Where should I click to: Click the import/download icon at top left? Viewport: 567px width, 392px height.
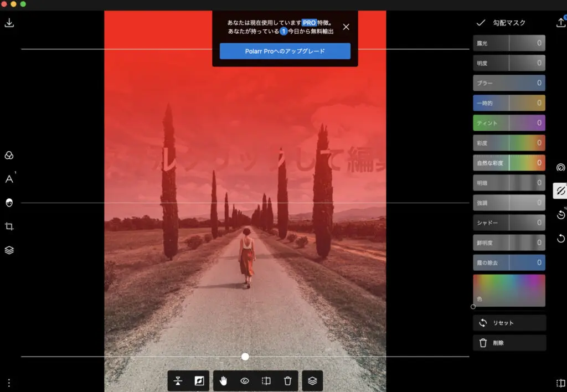click(x=9, y=23)
